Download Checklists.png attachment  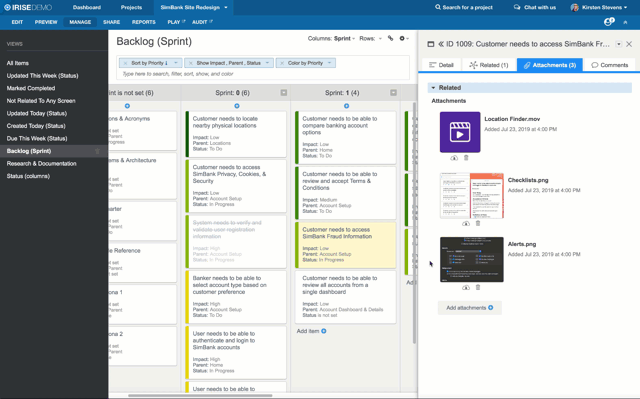[466, 224]
